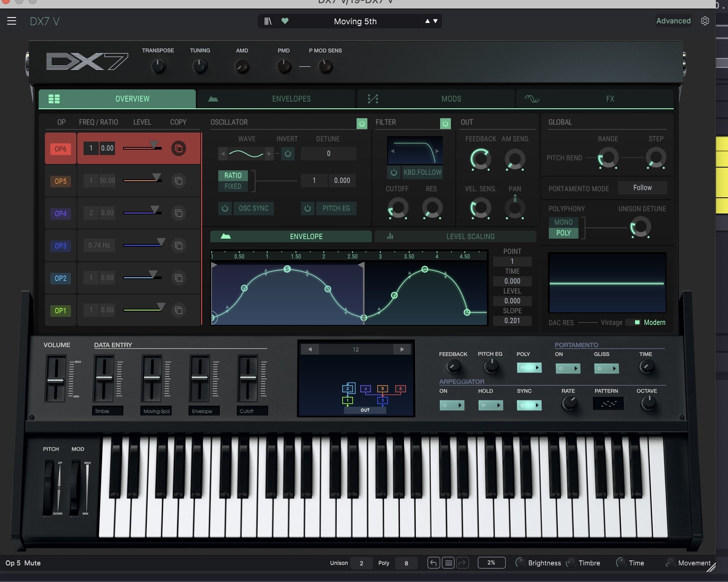Click the Cutoff data entry slider
Image resolution: width=728 pixels, height=582 pixels.
click(x=247, y=378)
